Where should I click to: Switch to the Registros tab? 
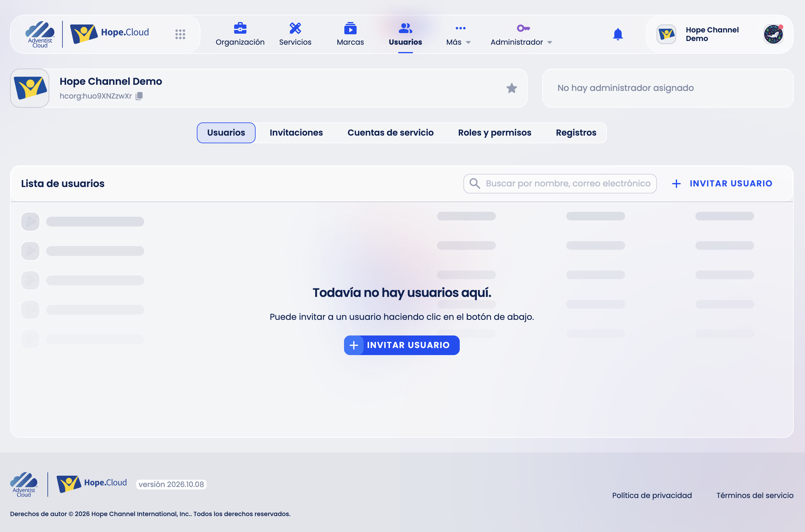(576, 133)
